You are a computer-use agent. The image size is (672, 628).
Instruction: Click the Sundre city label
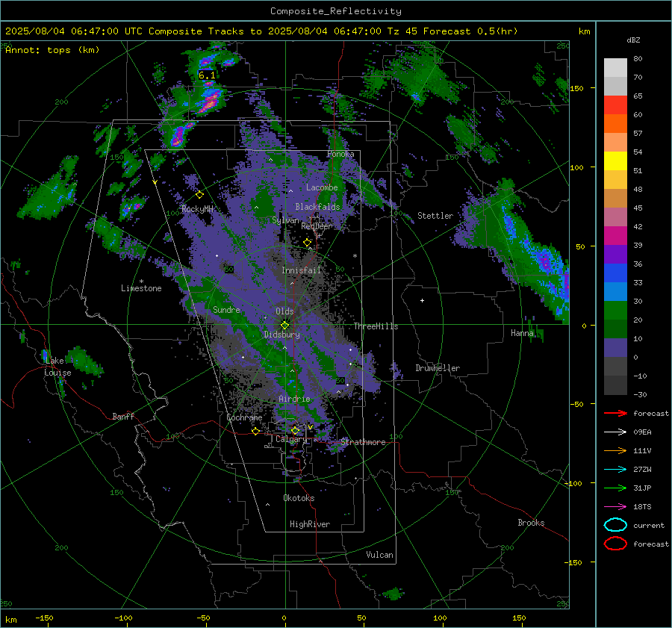[226, 310]
